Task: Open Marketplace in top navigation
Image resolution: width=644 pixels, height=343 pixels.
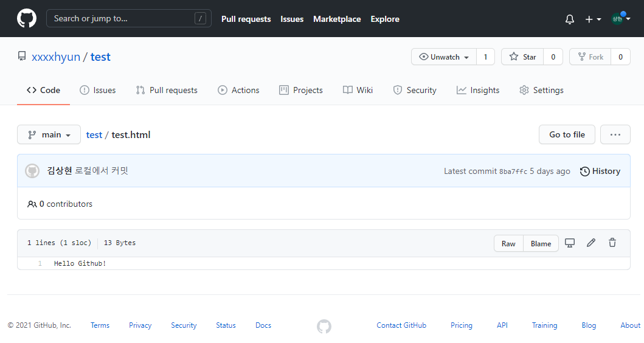Action: (337, 19)
